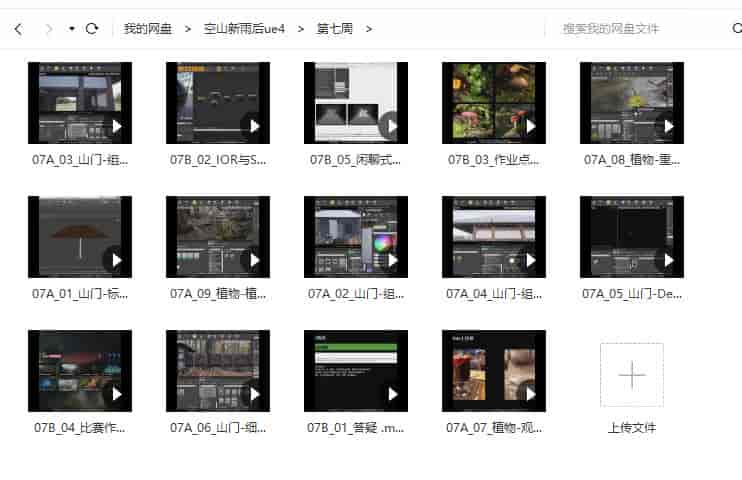Select file name 07A_05_山门-De...
This screenshot has width=742, height=480.
pos(632,294)
